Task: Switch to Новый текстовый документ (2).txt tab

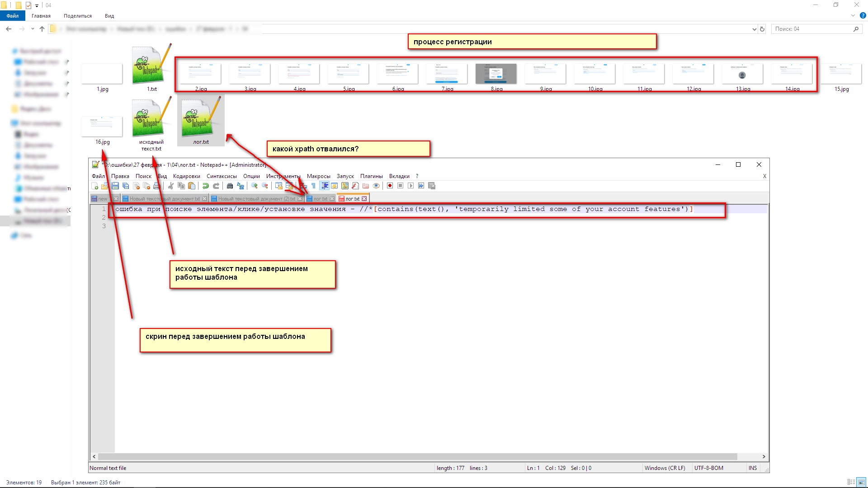Action: coord(256,199)
